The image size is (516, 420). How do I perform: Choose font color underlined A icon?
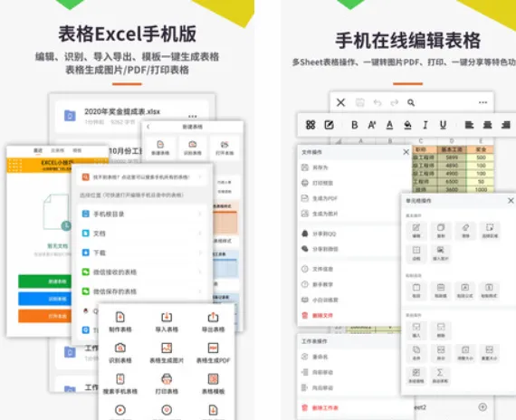coord(389,125)
